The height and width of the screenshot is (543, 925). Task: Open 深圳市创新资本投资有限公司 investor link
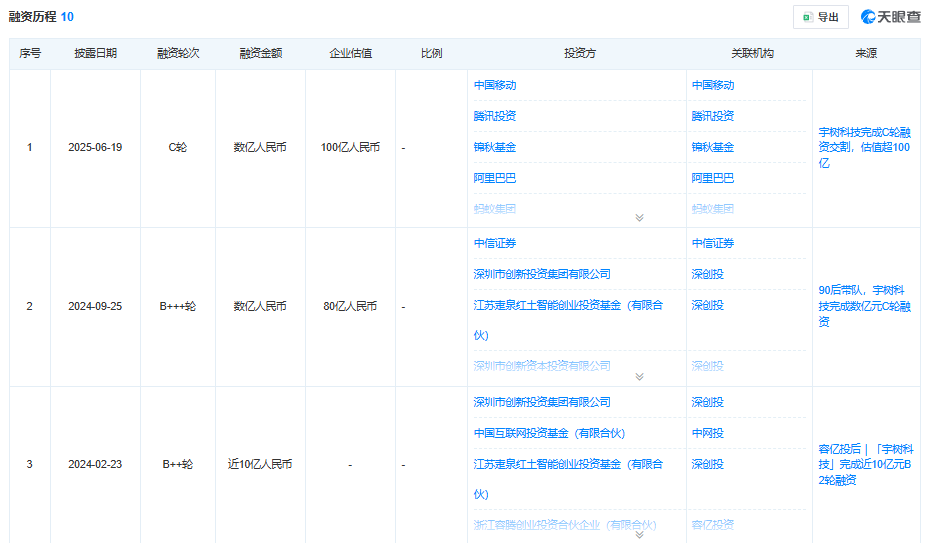542,366
